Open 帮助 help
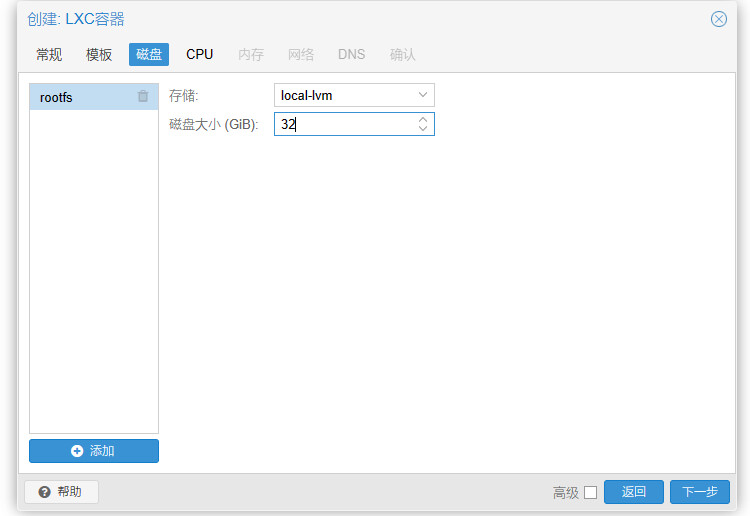Screen dimensions: 750x516 click(61, 492)
